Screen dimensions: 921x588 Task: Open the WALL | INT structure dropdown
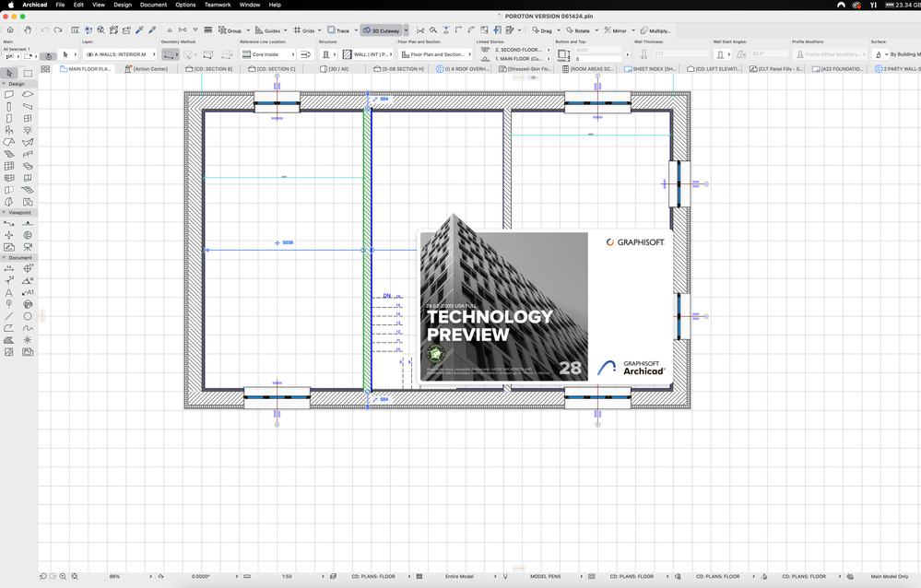click(x=367, y=54)
